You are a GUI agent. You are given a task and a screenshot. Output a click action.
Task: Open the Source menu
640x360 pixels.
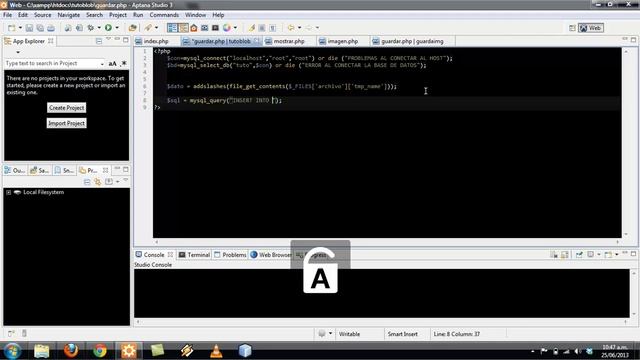tap(42, 15)
